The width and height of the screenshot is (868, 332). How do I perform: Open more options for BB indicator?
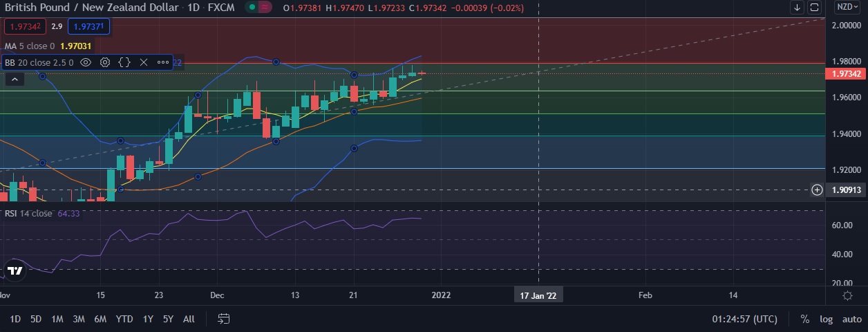point(163,62)
